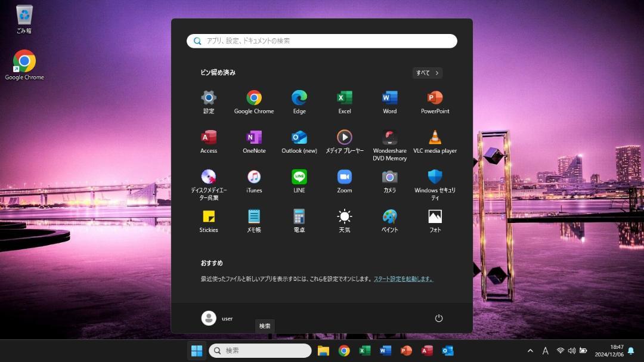Screen dimensions: 644x362
Task: Expand すべて to show all apps
Action: 427,73
